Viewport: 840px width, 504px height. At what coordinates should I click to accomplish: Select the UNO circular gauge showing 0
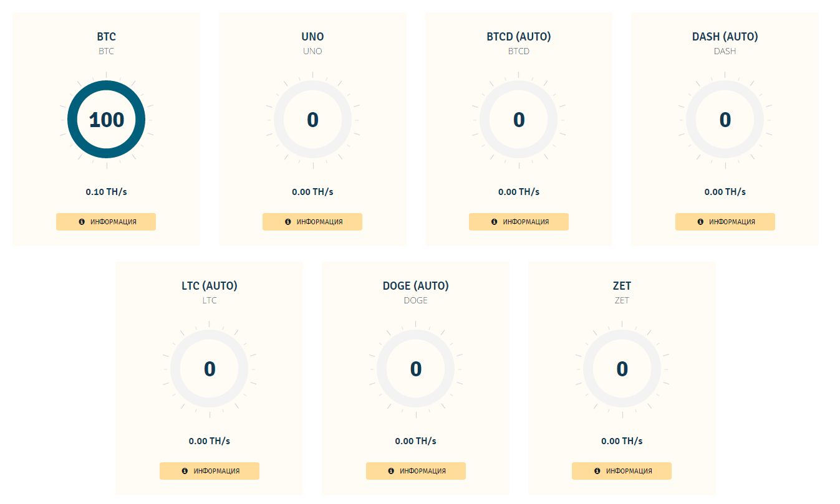312,119
